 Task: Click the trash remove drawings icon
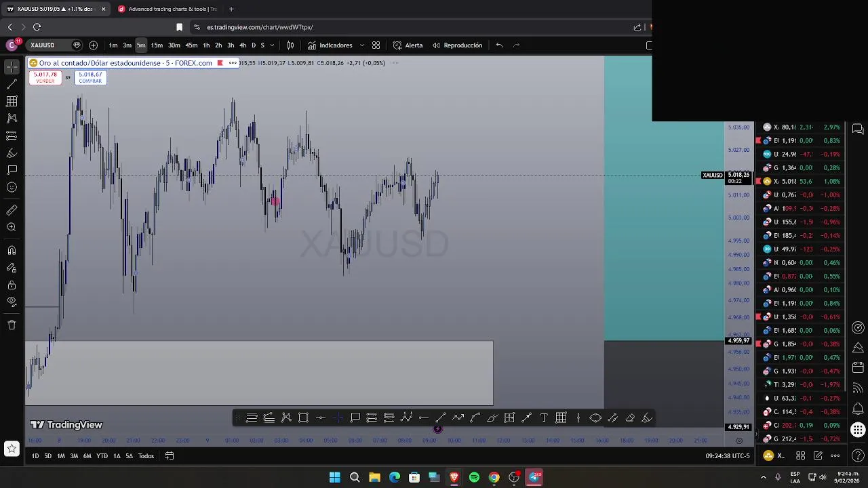coord(12,325)
